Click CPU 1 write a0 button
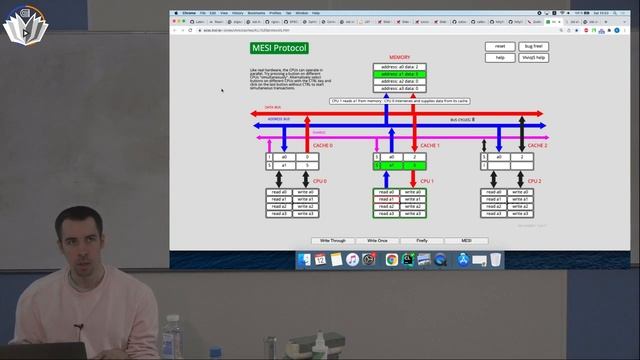Viewport: 640px width, 360px height. click(413, 192)
